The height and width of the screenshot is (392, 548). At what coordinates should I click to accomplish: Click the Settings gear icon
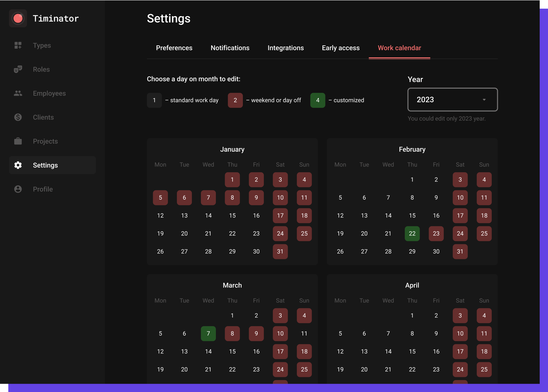(18, 165)
